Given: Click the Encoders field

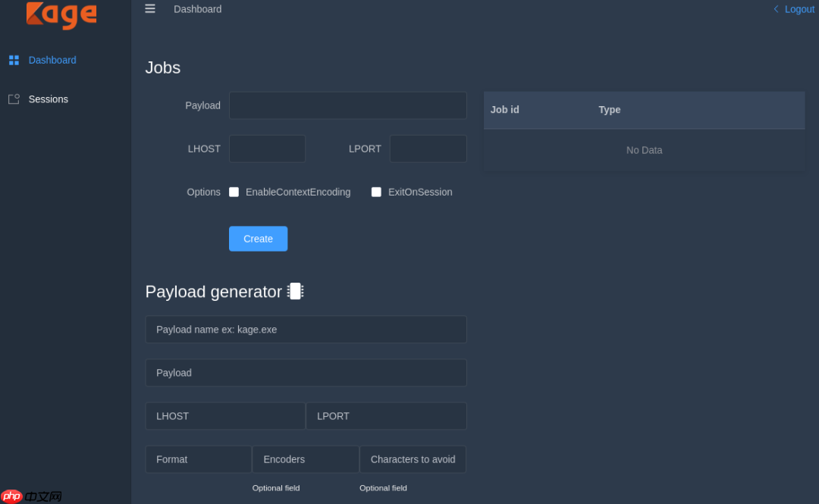Looking at the screenshot, I should [306, 459].
